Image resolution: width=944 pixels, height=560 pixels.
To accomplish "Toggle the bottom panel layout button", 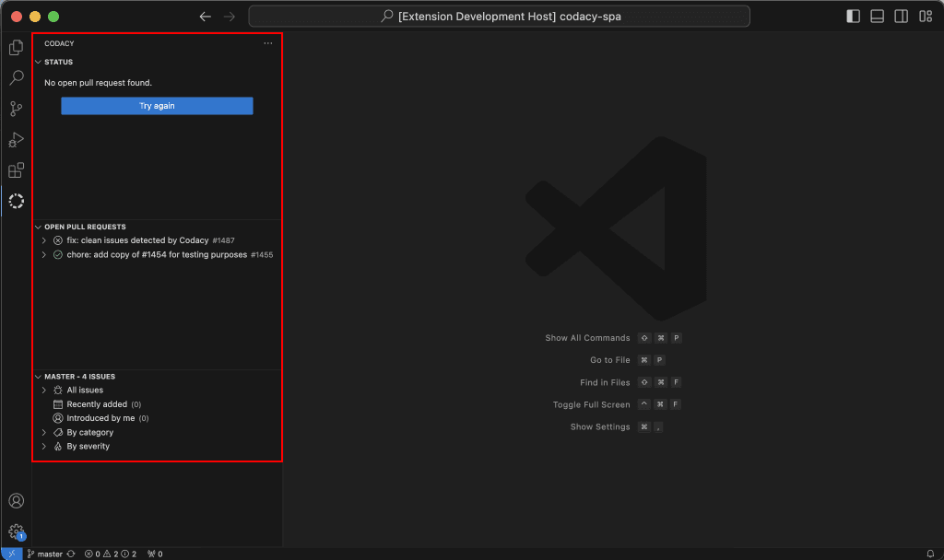I will pyautogui.click(x=877, y=17).
